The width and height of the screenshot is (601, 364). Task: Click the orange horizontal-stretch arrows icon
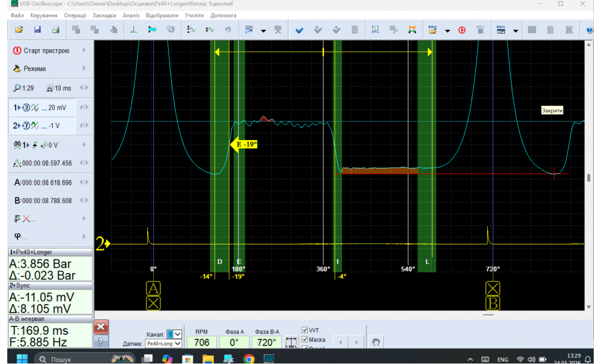(412, 30)
